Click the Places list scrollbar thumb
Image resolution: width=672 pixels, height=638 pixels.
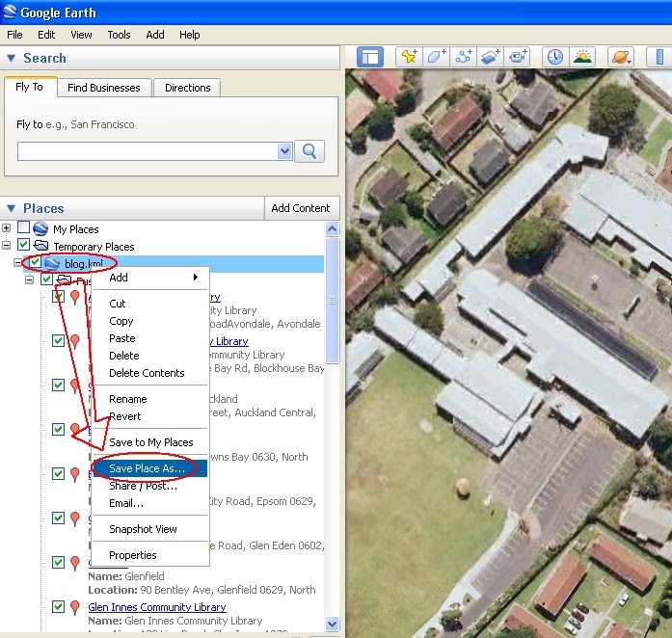[x=332, y=301]
